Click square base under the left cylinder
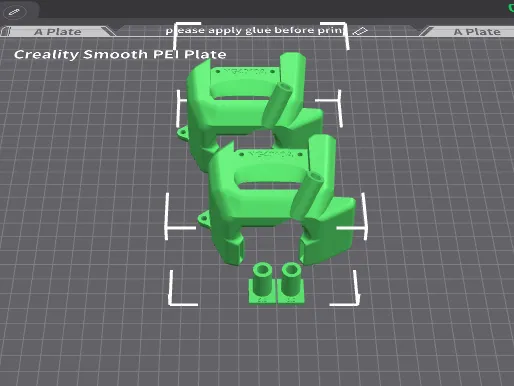This screenshot has width=514, height=386. (262, 296)
